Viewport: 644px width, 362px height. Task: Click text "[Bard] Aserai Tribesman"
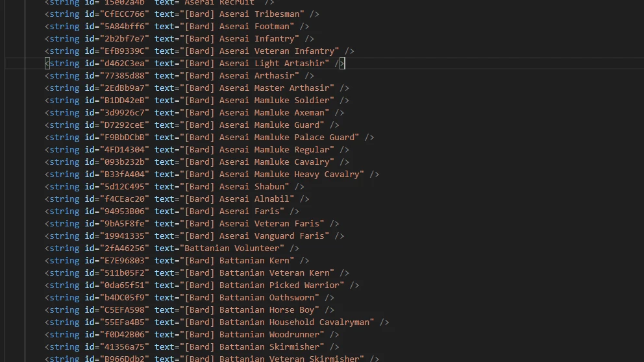(x=242, y=14)
